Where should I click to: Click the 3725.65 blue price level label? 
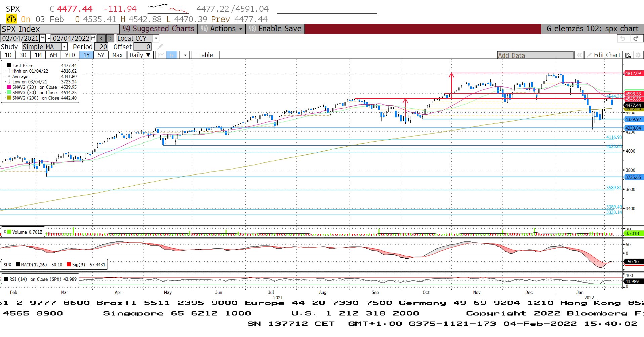pos(633,177)
